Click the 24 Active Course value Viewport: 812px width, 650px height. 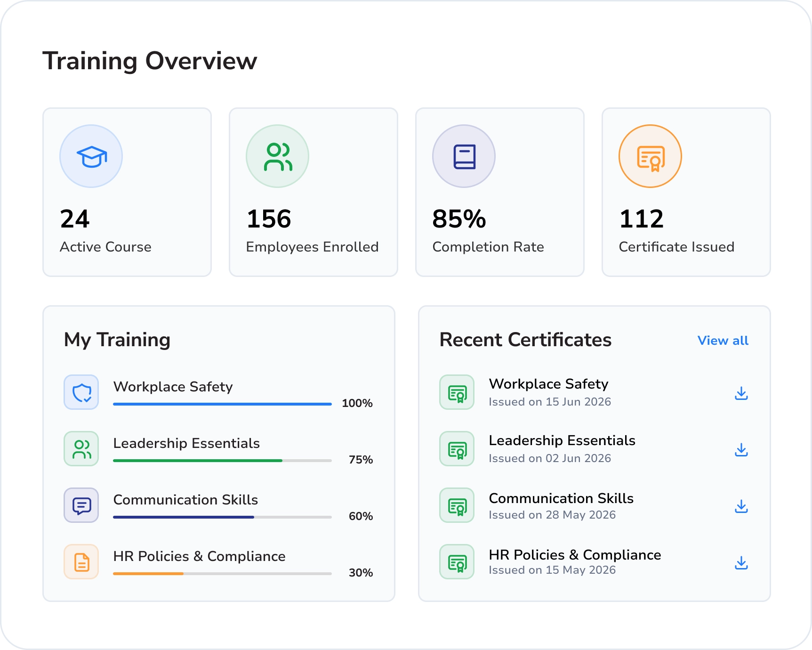(75, 219)
